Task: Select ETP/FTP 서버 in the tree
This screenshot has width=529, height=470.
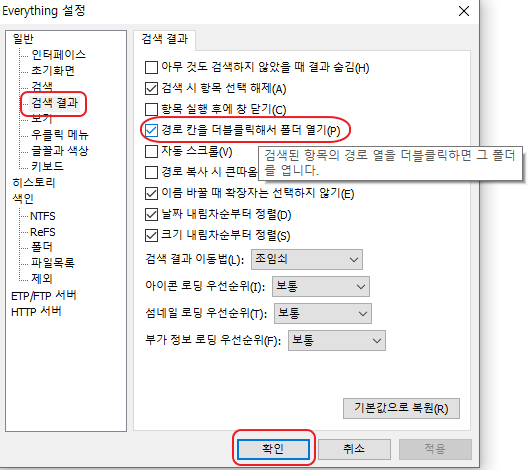Action: 44,296
